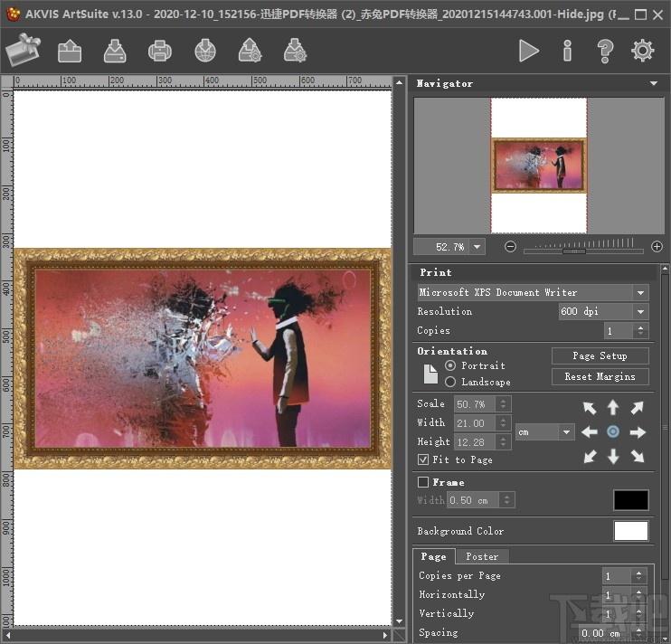Align image to the top-right arrow
The height and width of the screenshot is (644, 671).
coord(638,408)
